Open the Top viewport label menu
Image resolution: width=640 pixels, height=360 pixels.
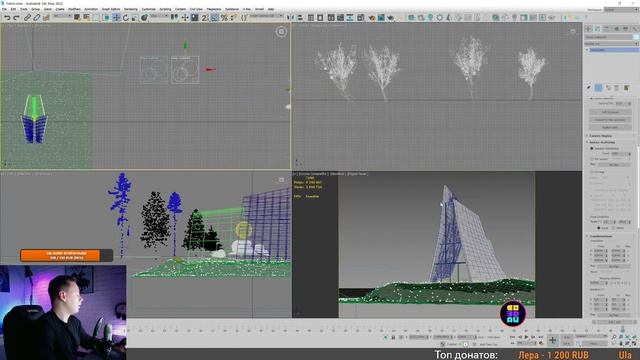pos(25,25)
